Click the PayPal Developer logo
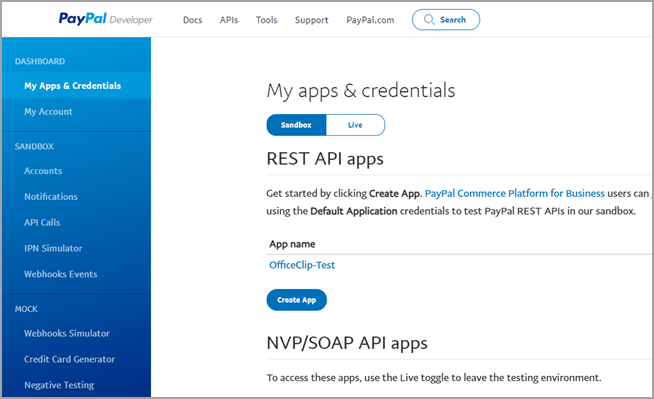This screenshot has width=654, height=399. pos(106,19)
